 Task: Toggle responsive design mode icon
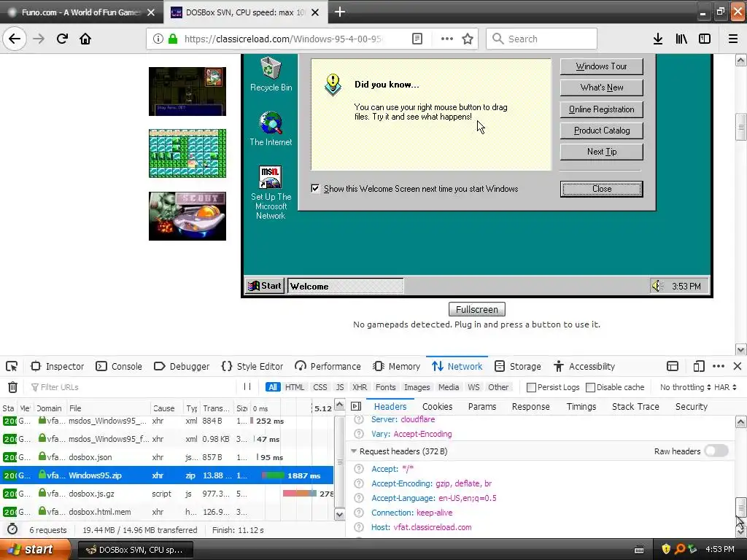pos(699,366)
